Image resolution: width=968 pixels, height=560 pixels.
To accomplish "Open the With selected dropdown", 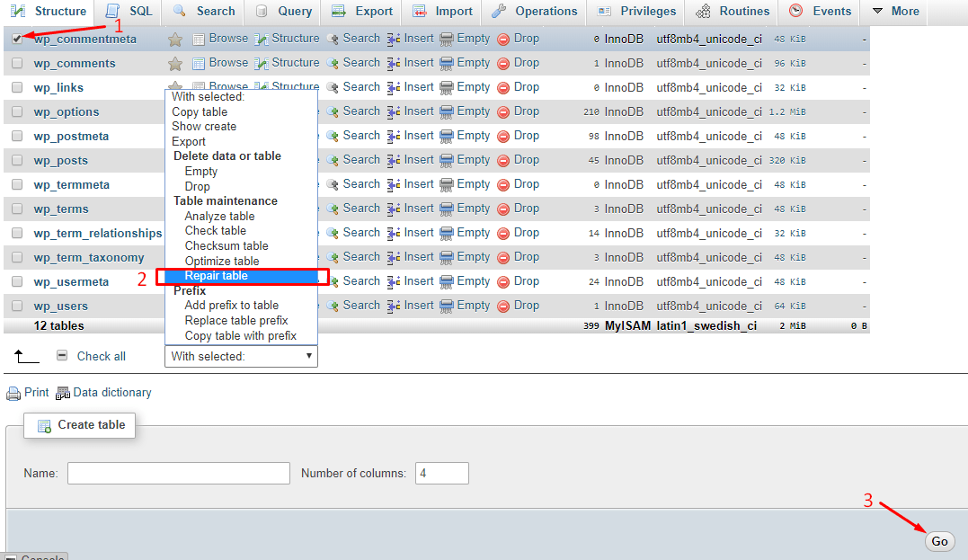I will click(242, 356).
